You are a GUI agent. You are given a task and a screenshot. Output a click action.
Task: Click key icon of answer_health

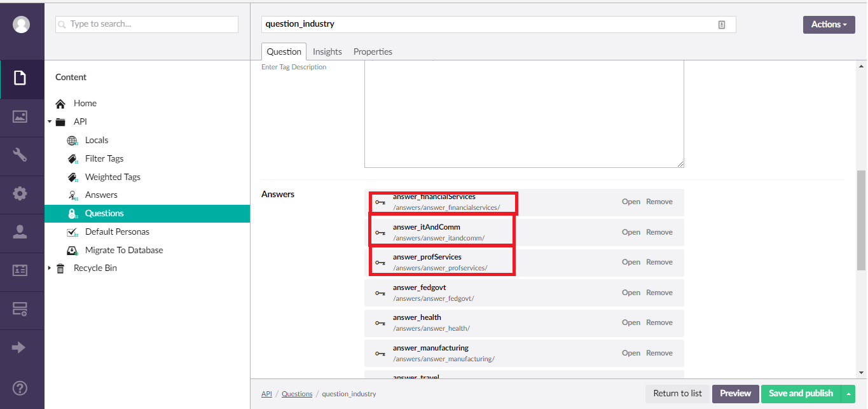380,323
